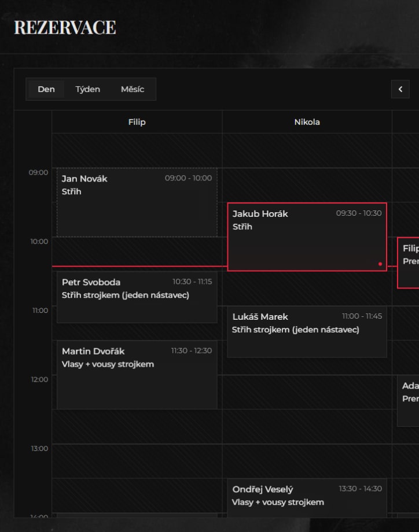This screenshot has width=419, height=532.
Task: Open Jakub Horák's 09:30 Střih reservation
Action: 307,237
